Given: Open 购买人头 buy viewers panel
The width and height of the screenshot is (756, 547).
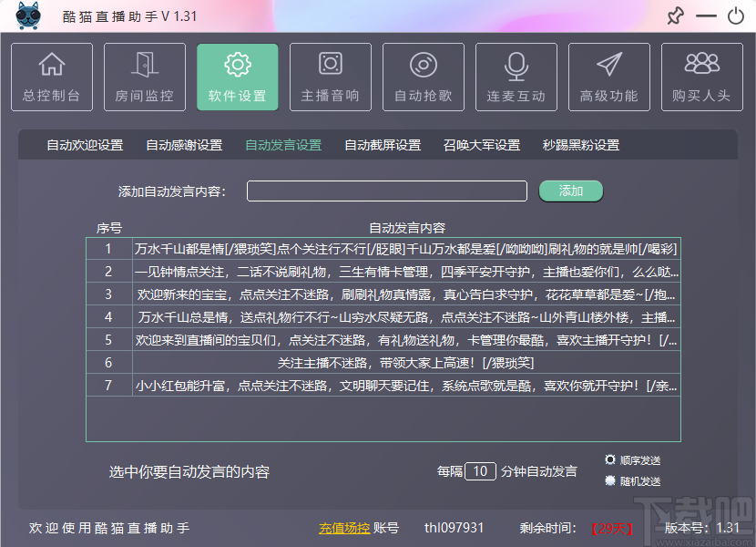Looking at the screenshot, I should tap(701, 77).
